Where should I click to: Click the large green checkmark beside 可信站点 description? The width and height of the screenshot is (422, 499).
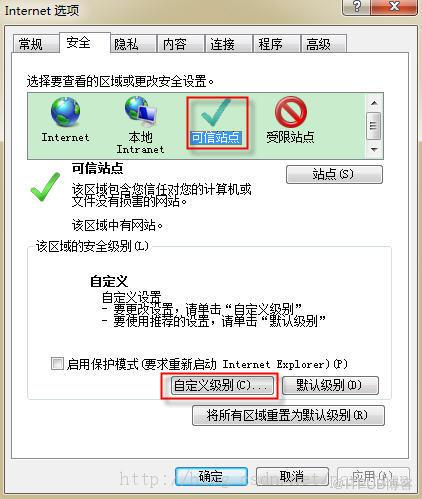[45, 187]
